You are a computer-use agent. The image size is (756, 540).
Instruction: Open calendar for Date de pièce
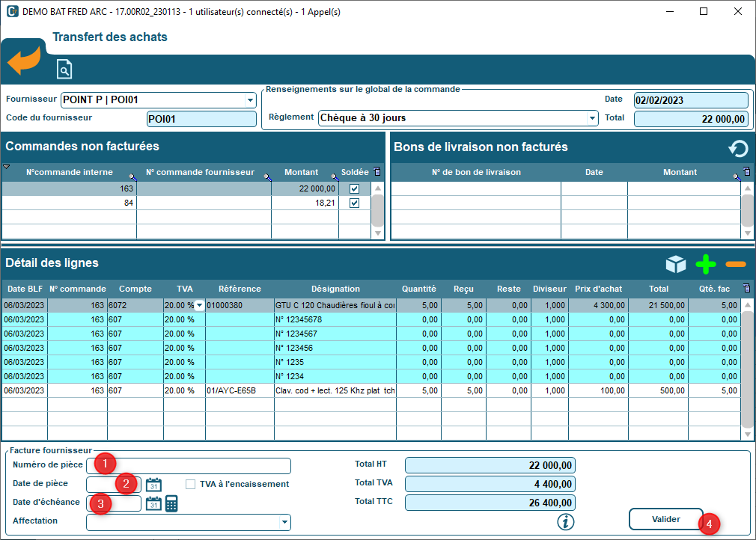(x=153, y=484)
